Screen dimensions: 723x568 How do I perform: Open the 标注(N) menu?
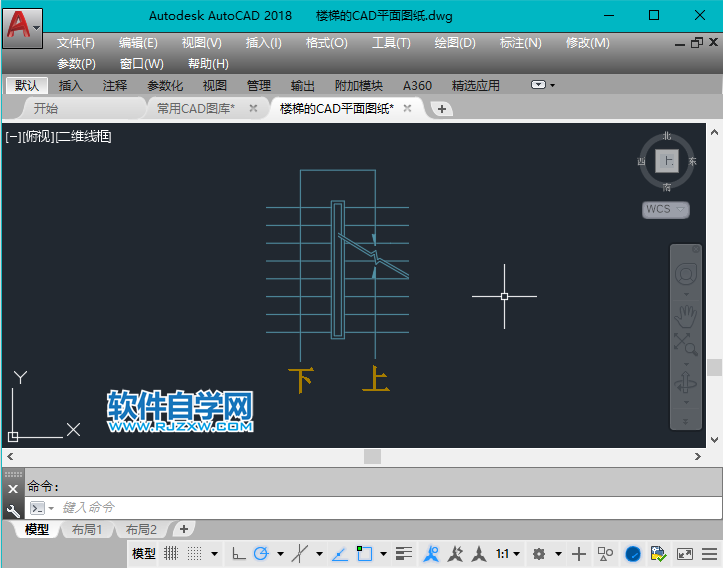click(x=521, y=43)
